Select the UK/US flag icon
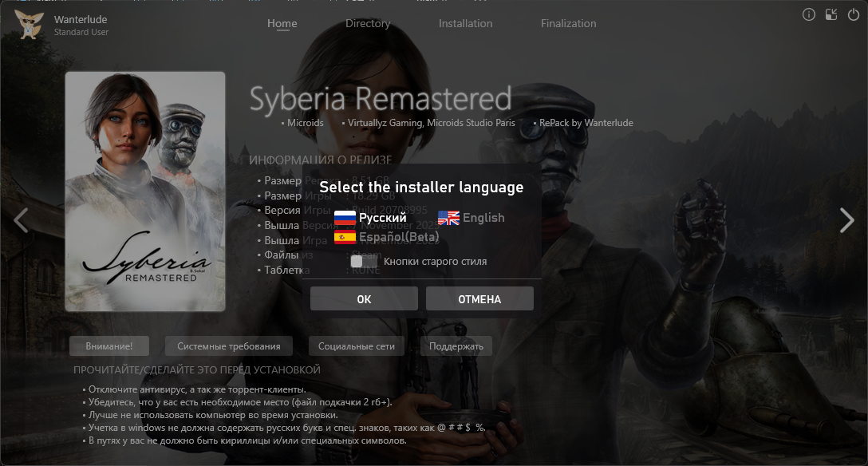The width and height of the screenshot is (868, 466). click(x=448, y=218)
